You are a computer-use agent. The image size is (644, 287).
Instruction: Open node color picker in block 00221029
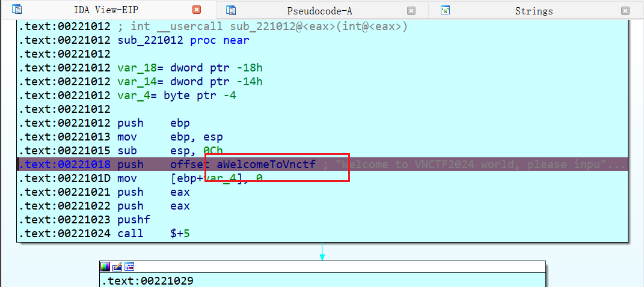pos(106,267)
